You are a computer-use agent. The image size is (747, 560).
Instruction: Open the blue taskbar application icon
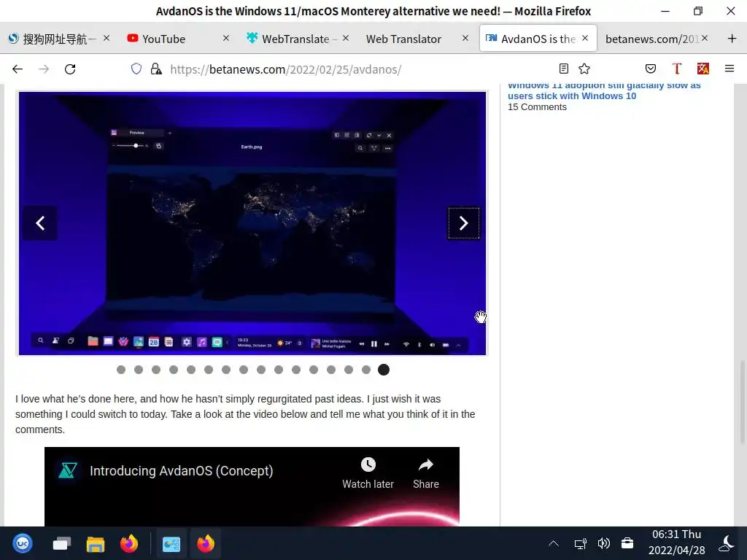pyautogui.click(x=171, y=543)
